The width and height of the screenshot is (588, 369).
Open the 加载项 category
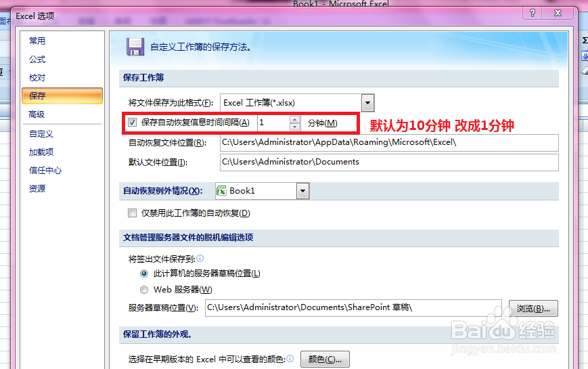(x=41, y=152)
